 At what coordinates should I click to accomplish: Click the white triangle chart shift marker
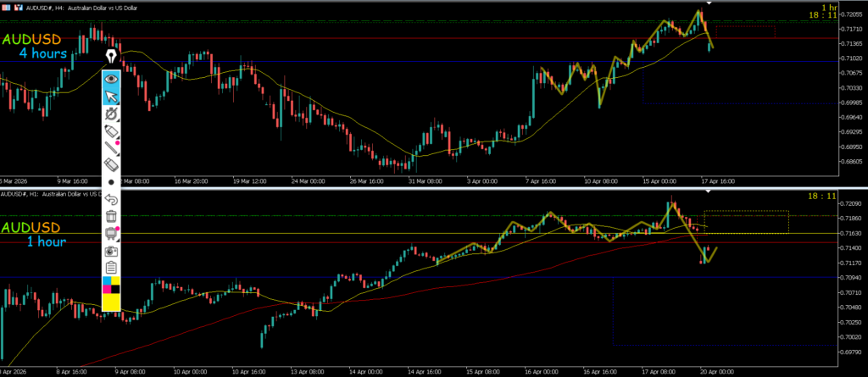[x=709, y=4]
